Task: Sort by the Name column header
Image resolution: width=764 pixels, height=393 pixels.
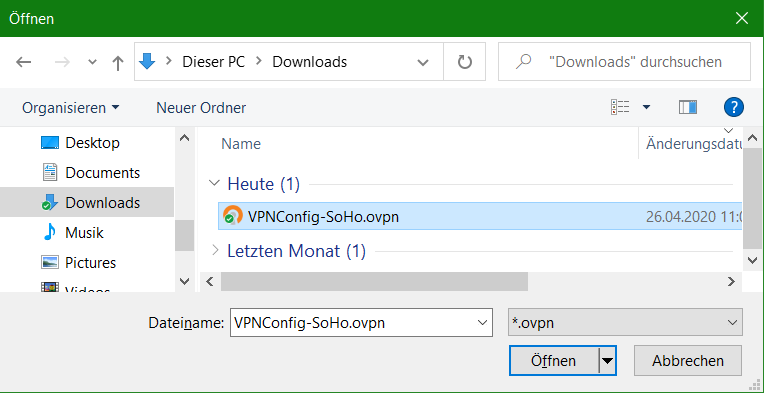Action: [241, 144]
